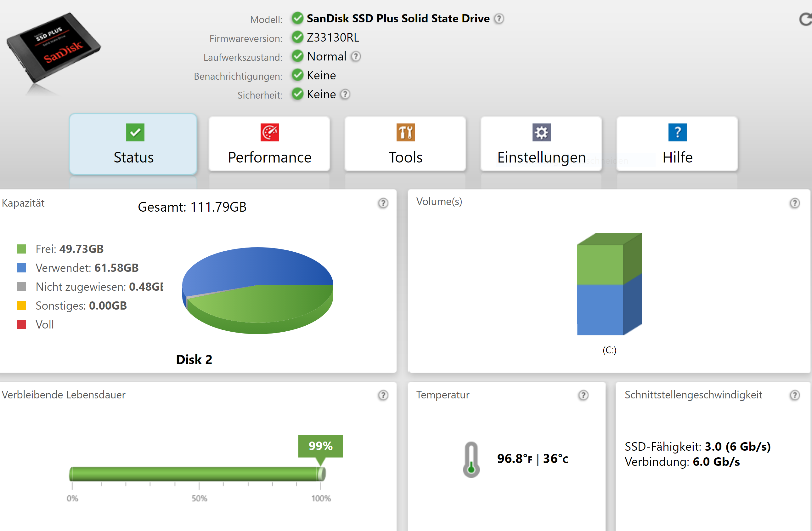Open help for Laufwerkszustand Normal
Screen dimensions: 812x531
pos(356,56)
